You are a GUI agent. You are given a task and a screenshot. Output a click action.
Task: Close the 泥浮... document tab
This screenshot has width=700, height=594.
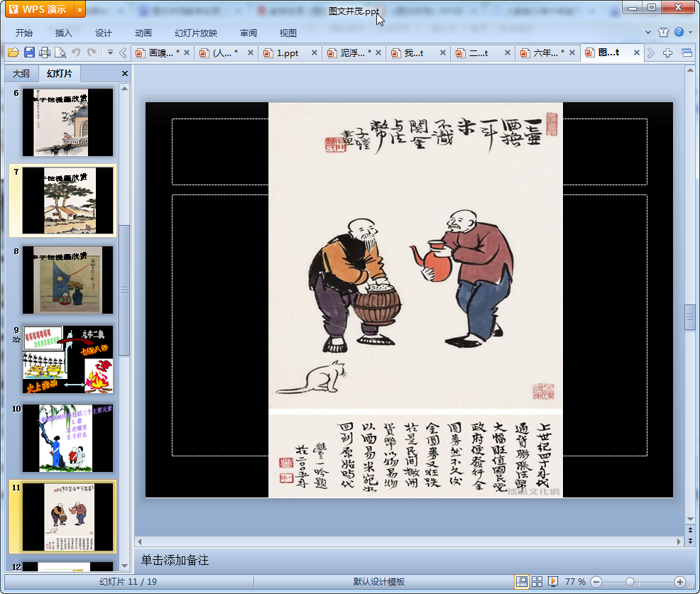pos(378,53)
